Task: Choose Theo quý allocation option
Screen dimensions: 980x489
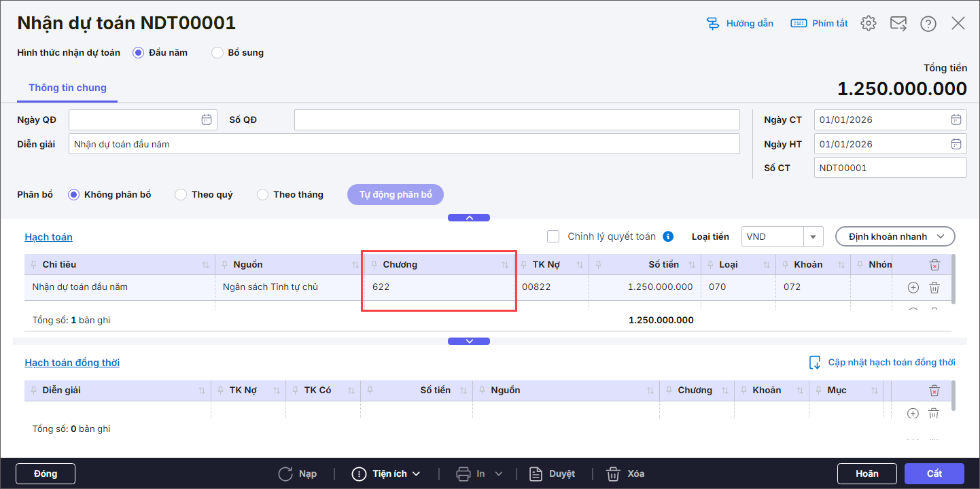Action: tap(181, 195)
